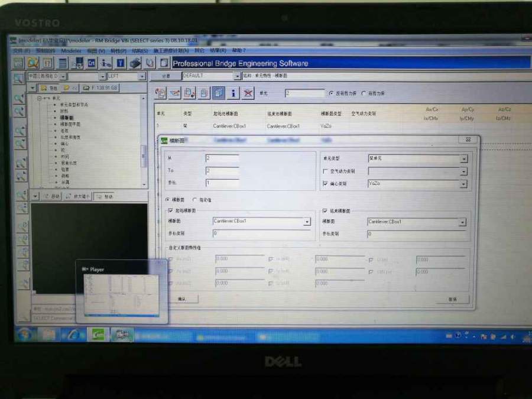Select 横断面 item in the tree
The width and height of the screenshot is (532, 399).
click(67, 118)
